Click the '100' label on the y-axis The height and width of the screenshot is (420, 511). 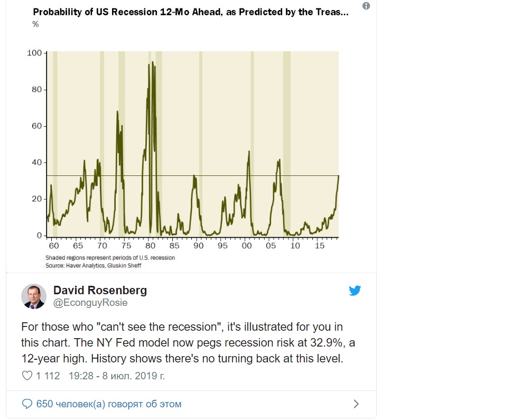[34, 53]
